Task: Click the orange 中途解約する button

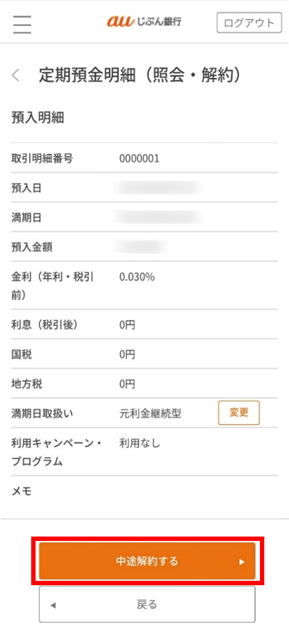Action: [x=147, y=561]
